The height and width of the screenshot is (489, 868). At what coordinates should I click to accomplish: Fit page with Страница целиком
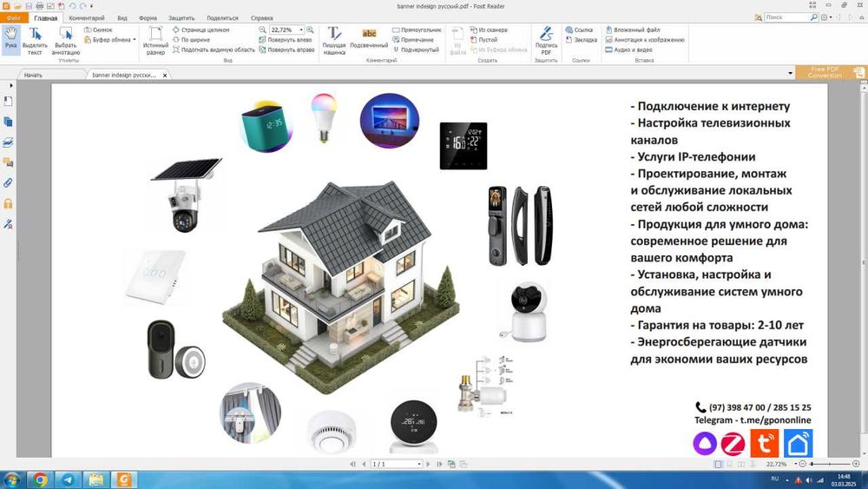[x=201, y=30]
